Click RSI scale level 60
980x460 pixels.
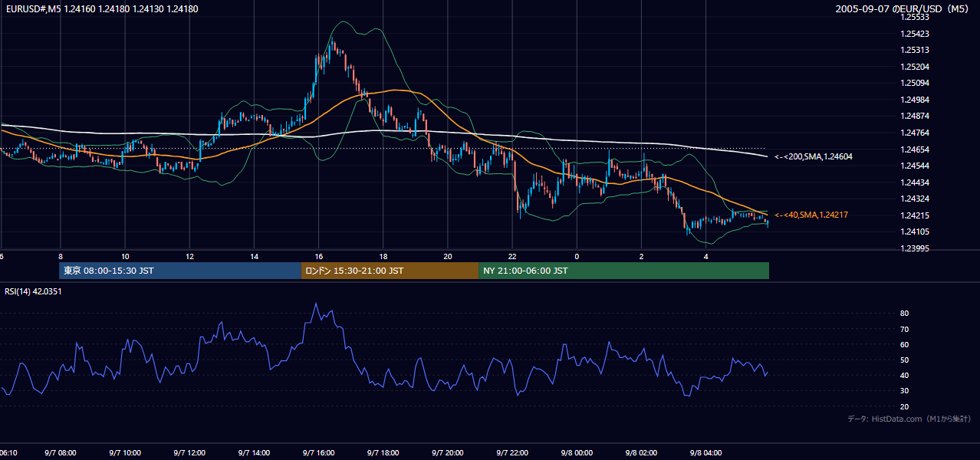[904, 344]
